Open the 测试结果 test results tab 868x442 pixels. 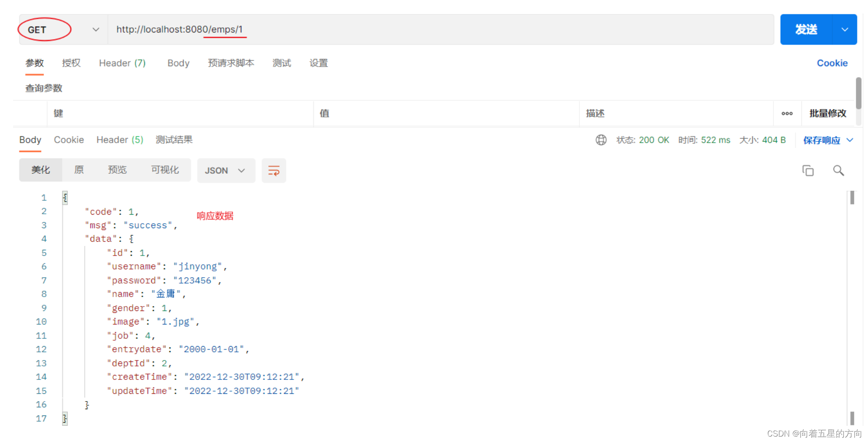coord(174,140)
